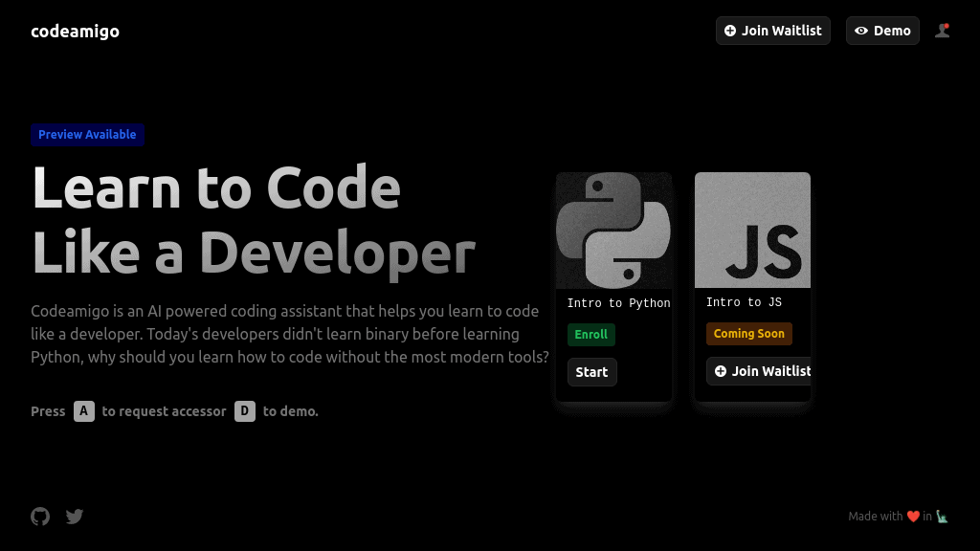Click the Python logo on the course card
The height and width of the screenshot is (551, 980).
click(613, 230)
